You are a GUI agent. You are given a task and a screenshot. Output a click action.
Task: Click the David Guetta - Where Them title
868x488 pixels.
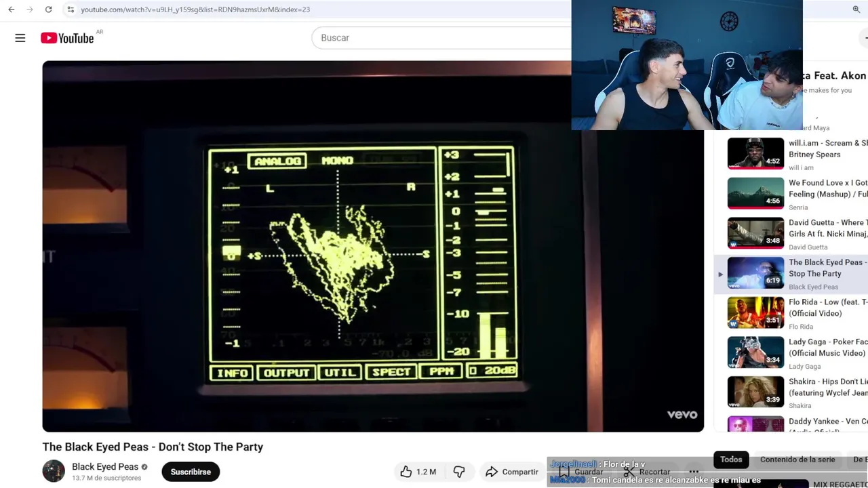pos(828,228)
